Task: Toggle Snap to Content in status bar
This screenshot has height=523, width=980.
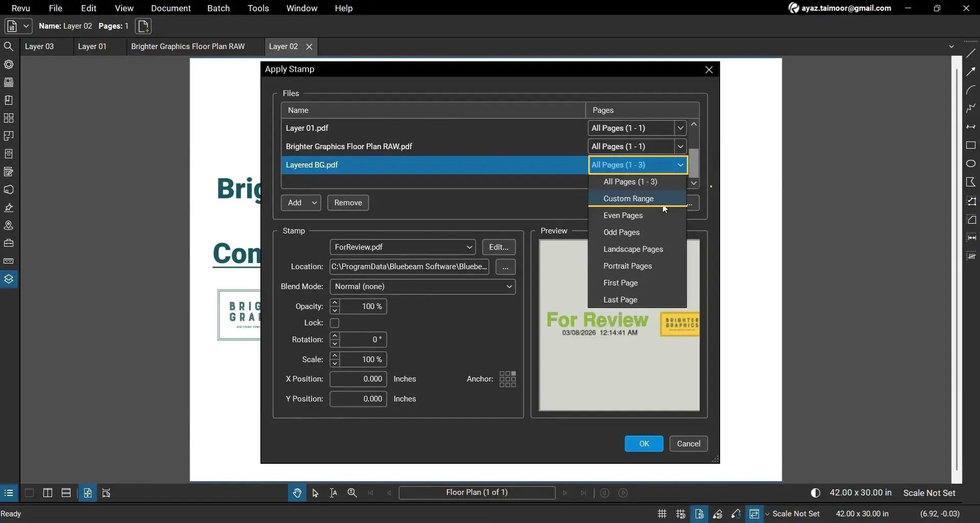Action: [x=699, y=514]
